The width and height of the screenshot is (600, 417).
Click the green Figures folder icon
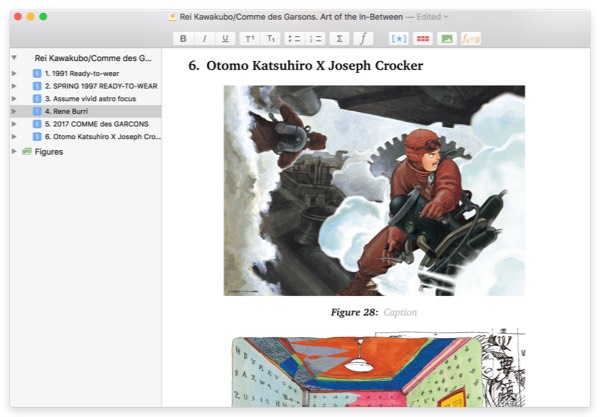tap(27, 151)
